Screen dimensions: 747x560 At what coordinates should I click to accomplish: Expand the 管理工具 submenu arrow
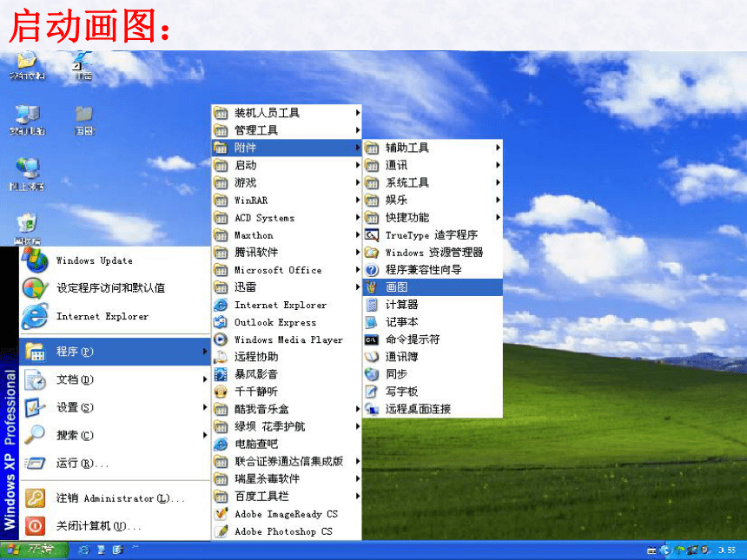point(358,130)
